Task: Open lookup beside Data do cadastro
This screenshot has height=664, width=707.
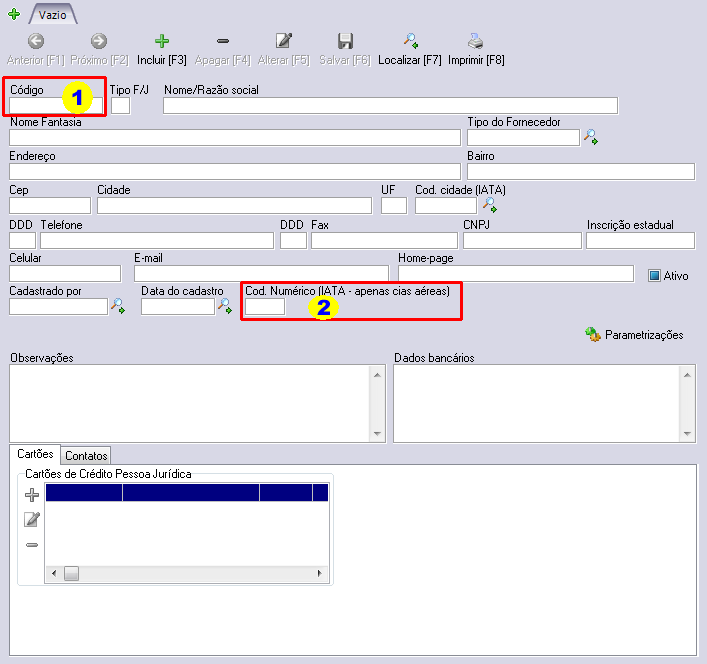Action: [225, 306]
